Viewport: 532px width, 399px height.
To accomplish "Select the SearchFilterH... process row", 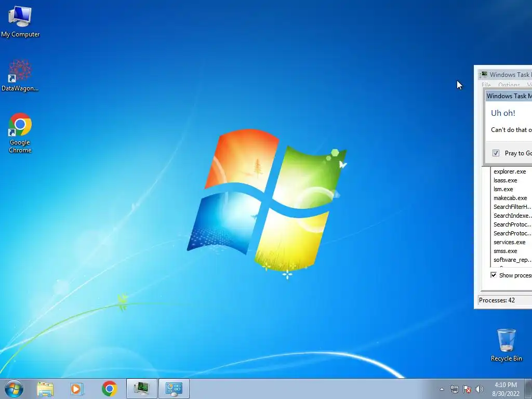I will coord(512,207).
